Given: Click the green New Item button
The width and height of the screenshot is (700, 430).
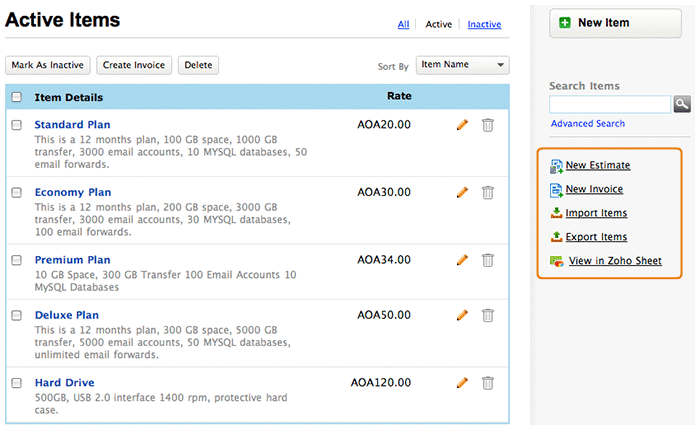Looking at the screenshot, I should [x=604, y=23].
